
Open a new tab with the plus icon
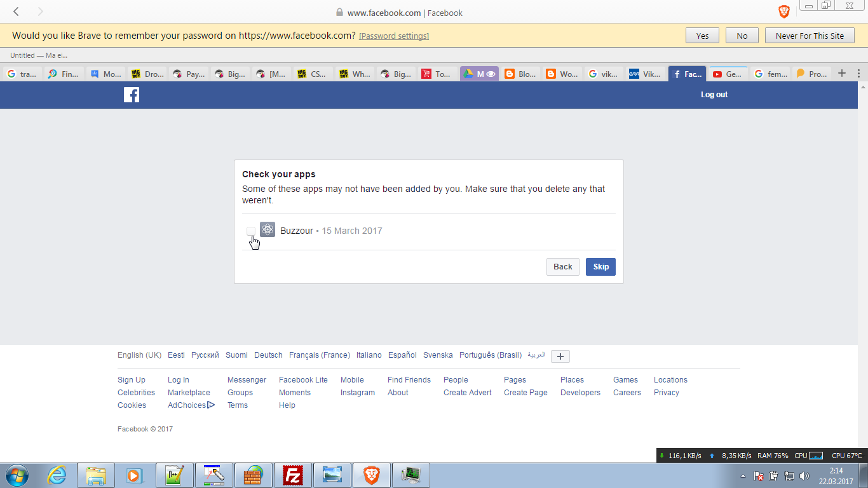tap(842, 73)
